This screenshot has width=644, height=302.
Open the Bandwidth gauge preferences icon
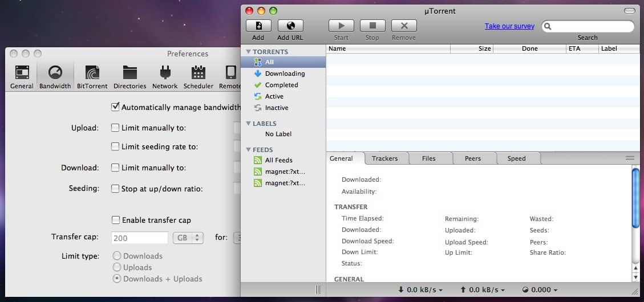(x=55, y=72)
